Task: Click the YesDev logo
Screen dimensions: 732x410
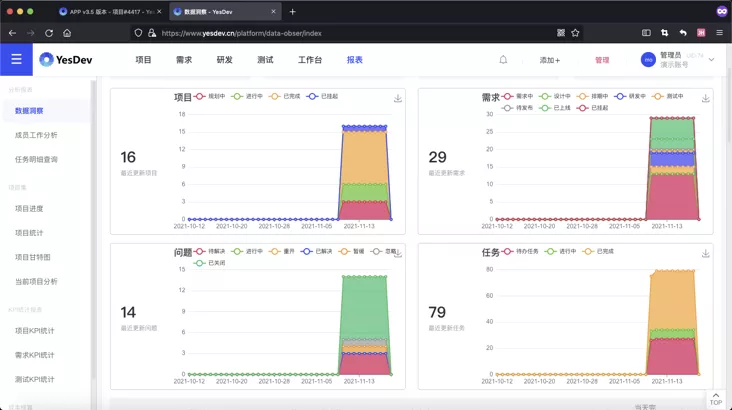Action: point(66,59)
